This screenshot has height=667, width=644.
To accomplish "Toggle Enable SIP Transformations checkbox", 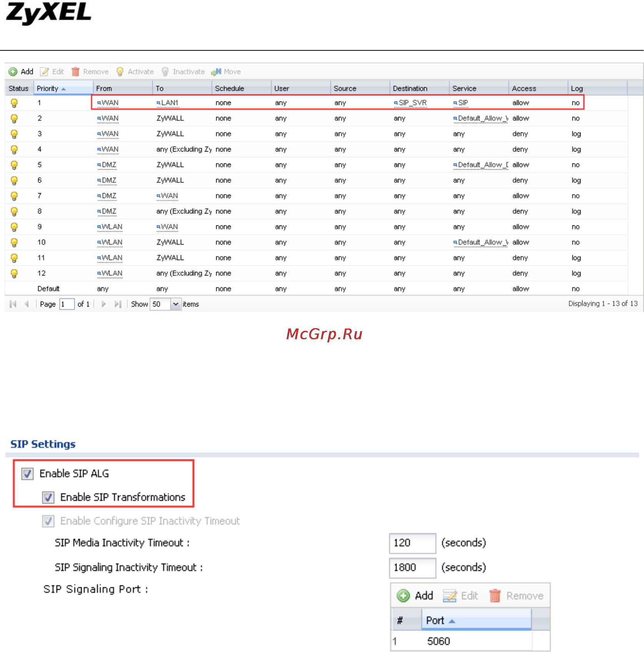I will tap(48, 497).
